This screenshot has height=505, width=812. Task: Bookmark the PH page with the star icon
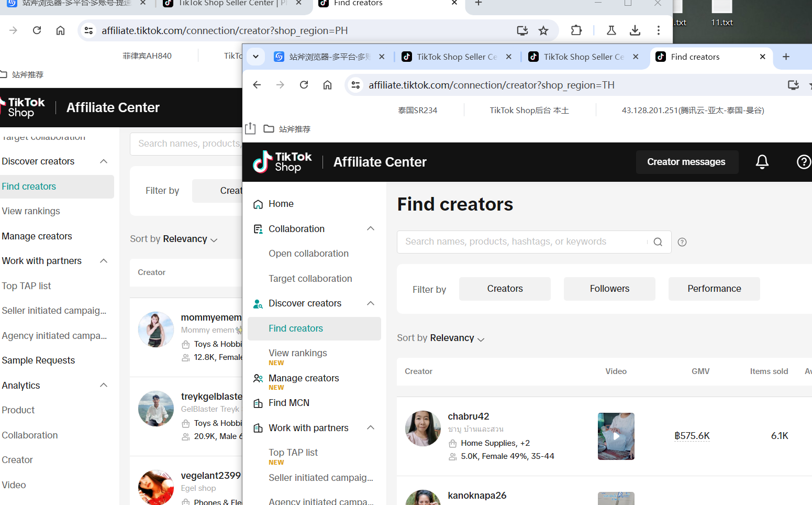[x=543, y=30]
